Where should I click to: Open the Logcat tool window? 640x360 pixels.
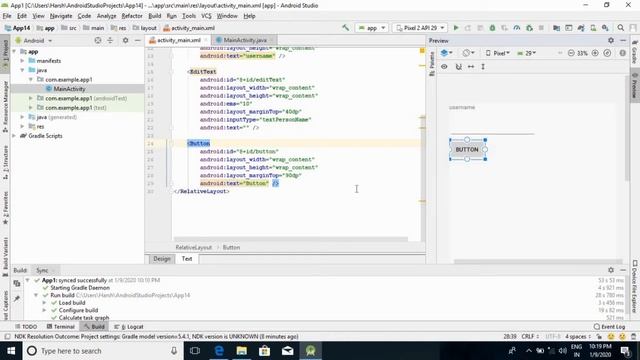point(129,327)
